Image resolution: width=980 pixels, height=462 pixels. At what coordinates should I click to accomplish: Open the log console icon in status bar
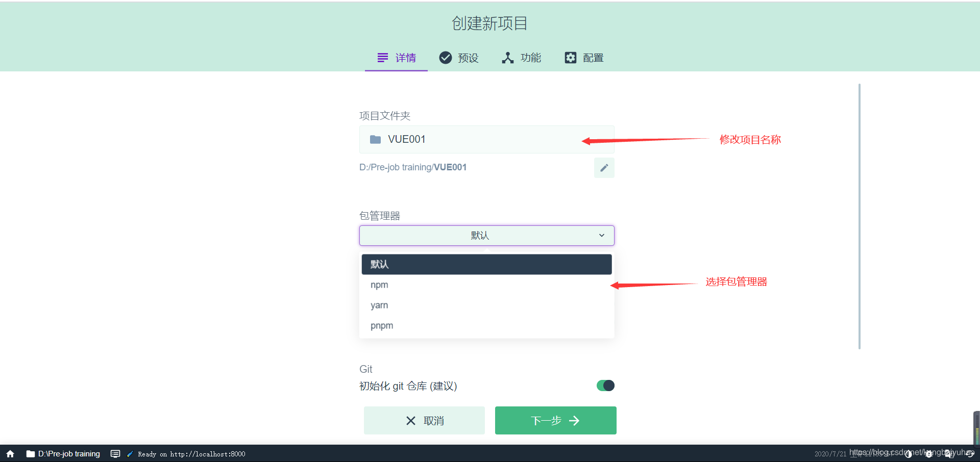pyautogui.click(x=115, y=454)
